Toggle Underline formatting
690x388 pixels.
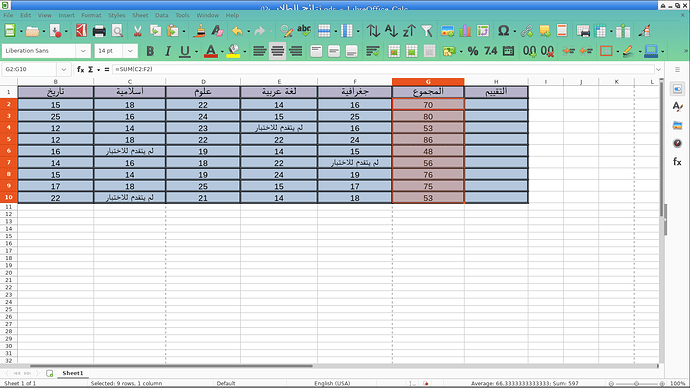tap(185, 51)
